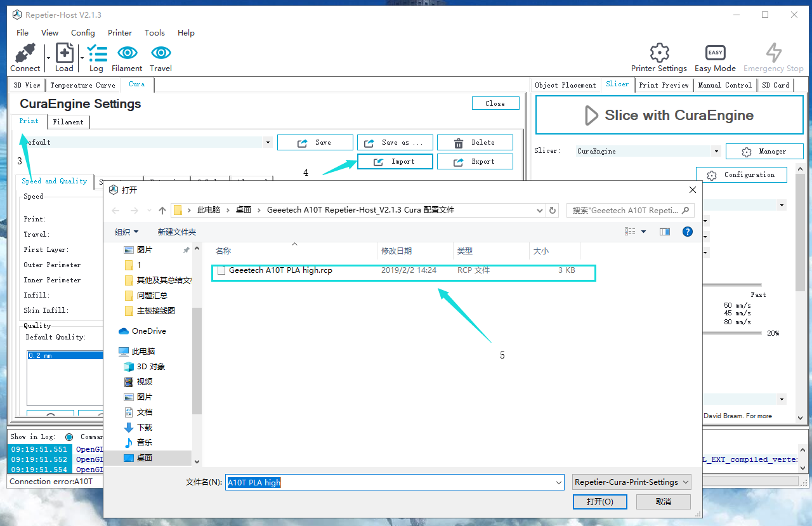Viewport: 812px width, 526px height.
Task: Click the Load file icon
Action: 64,54
